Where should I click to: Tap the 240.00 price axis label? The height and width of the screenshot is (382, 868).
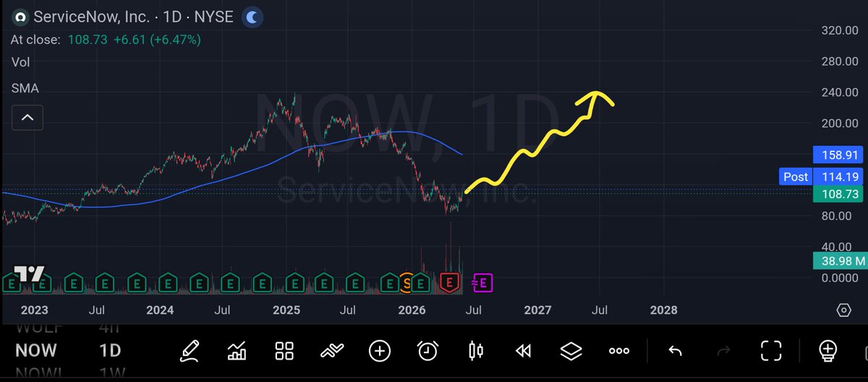(839, 93)
